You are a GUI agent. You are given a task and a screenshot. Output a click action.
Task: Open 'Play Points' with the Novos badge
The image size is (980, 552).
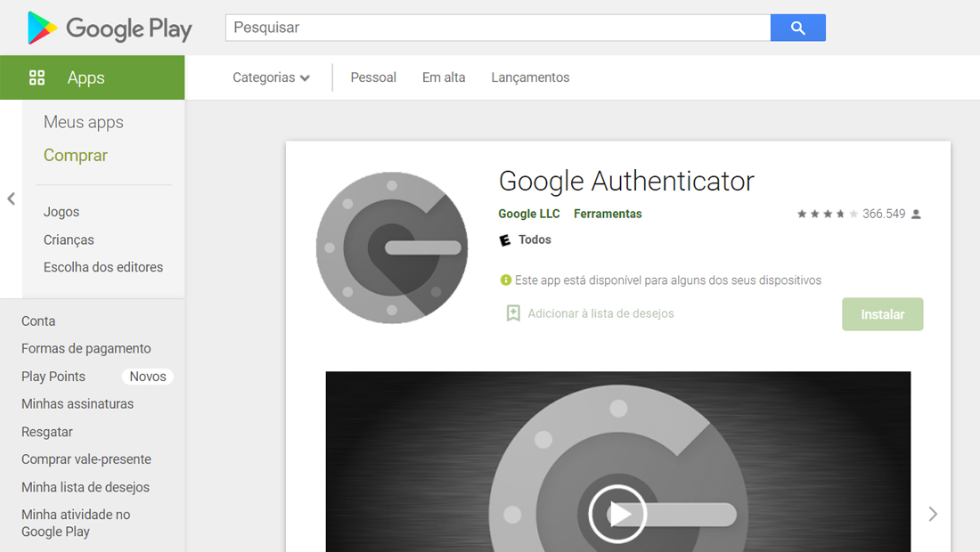pos(53,376)
